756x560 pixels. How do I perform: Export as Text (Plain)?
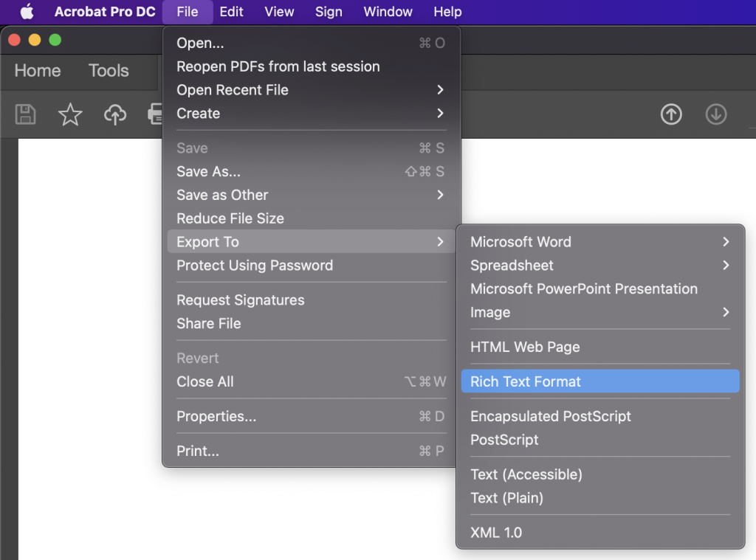506,498
